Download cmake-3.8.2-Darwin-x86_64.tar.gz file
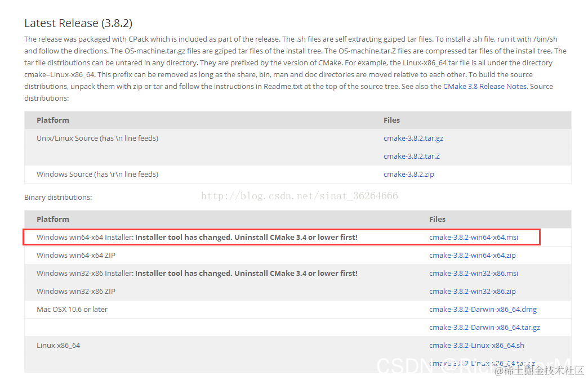 (x=484, y=327)
